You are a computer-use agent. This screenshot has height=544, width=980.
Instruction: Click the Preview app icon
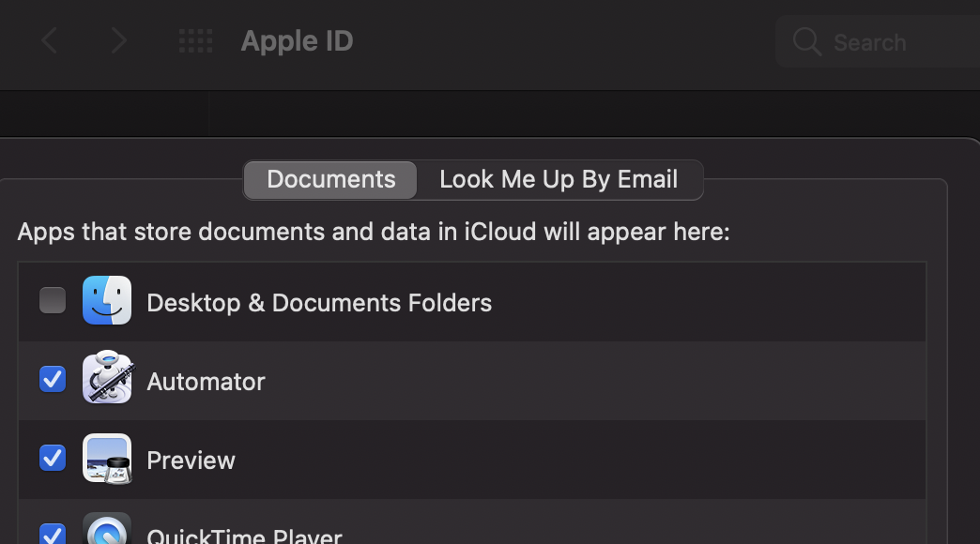[107, 459]
